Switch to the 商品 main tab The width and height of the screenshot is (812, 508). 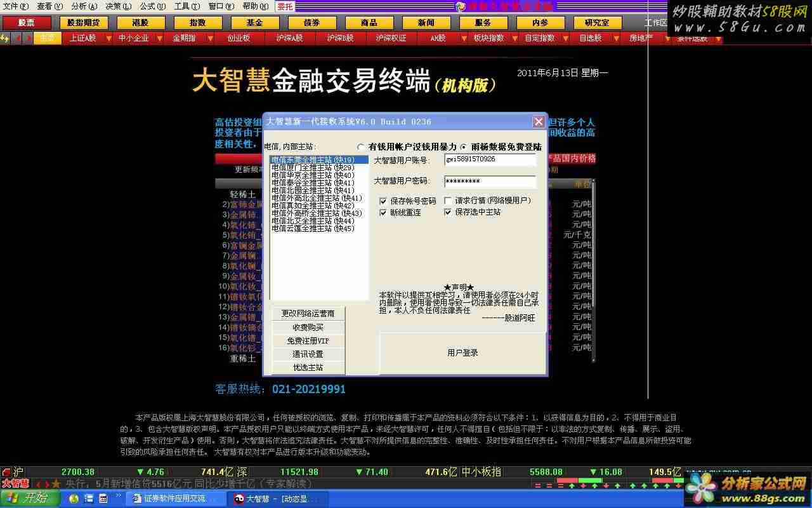pyautogui.click(x=369, y=23)
